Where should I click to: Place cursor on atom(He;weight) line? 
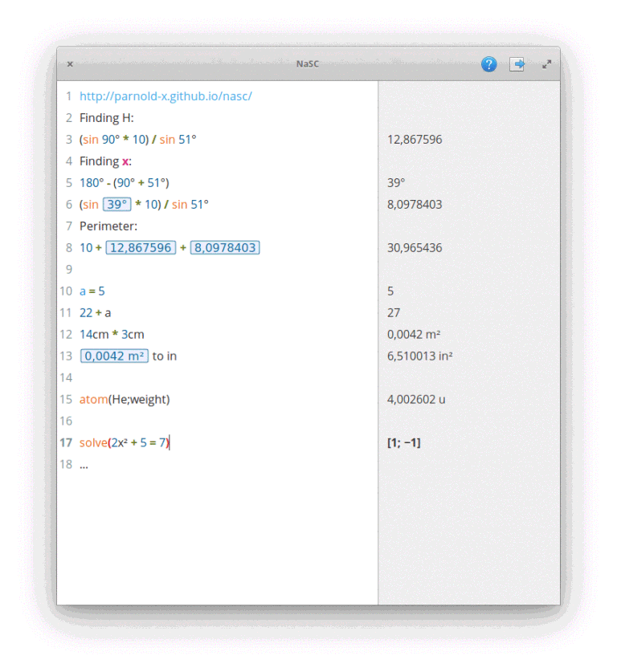click(x=125, y=400)
